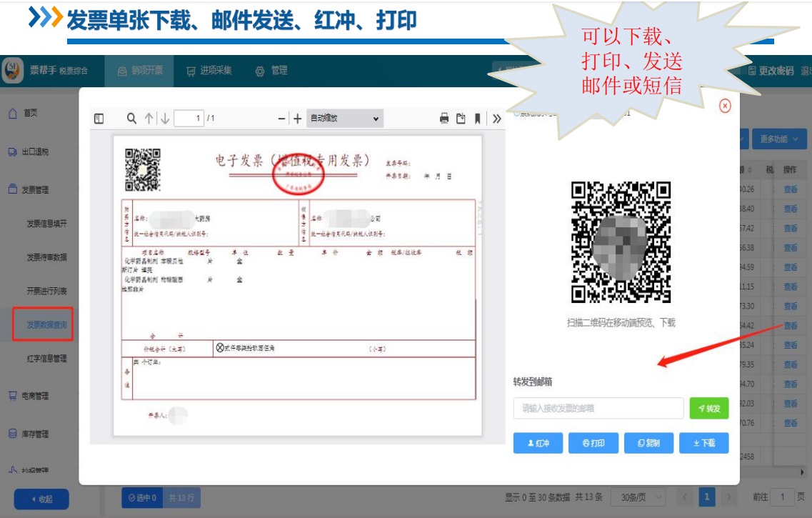This screenshot has height=518, width=812.
Task: Click the bookmark icon in PDF toolbar
Action: pos(478,119)
